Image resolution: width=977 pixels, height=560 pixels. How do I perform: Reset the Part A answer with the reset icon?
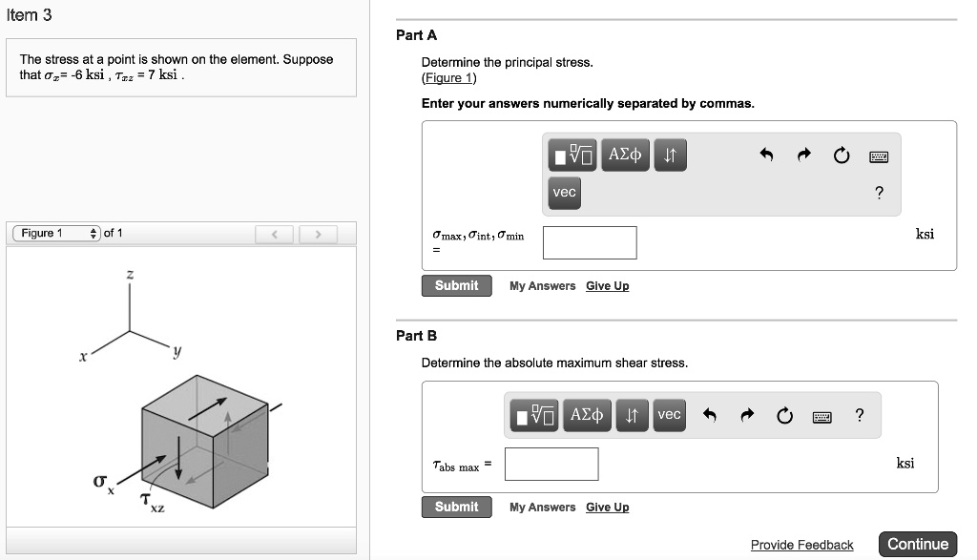point(841,154)
